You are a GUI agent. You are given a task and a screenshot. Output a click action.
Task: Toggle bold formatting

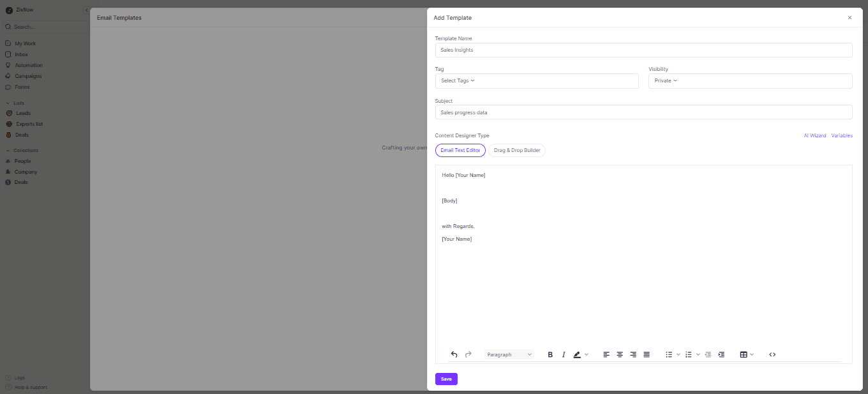(550, 354)
